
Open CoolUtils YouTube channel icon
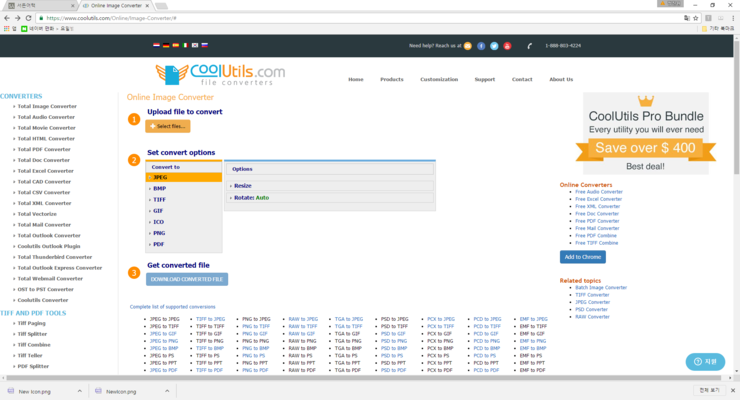tap(507, 46)
